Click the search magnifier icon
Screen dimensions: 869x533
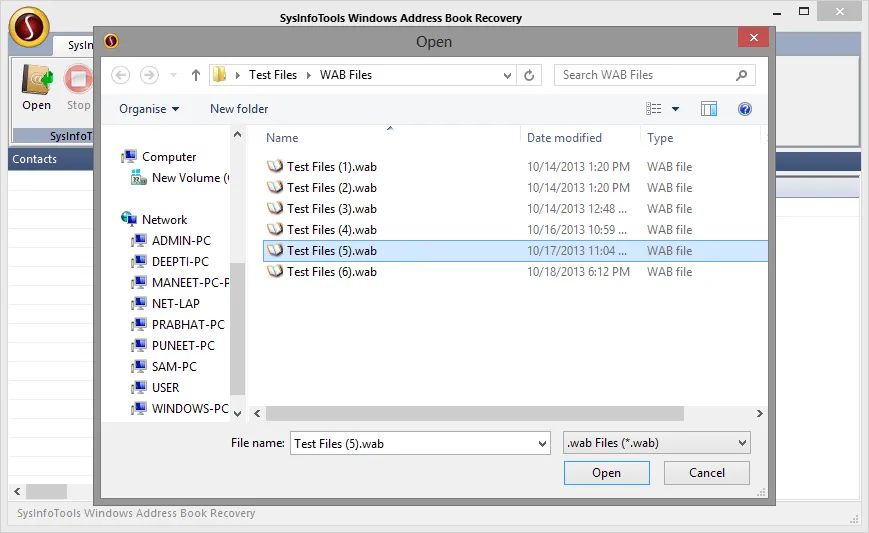pyautogui.click(x=742, y=75)
